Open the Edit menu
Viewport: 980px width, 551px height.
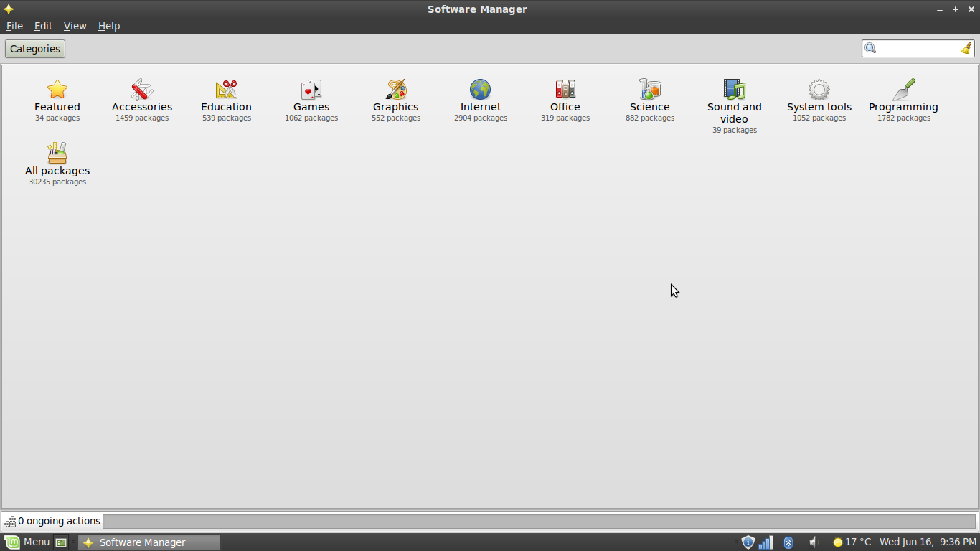pyautogui.click(x=43, y=26)
